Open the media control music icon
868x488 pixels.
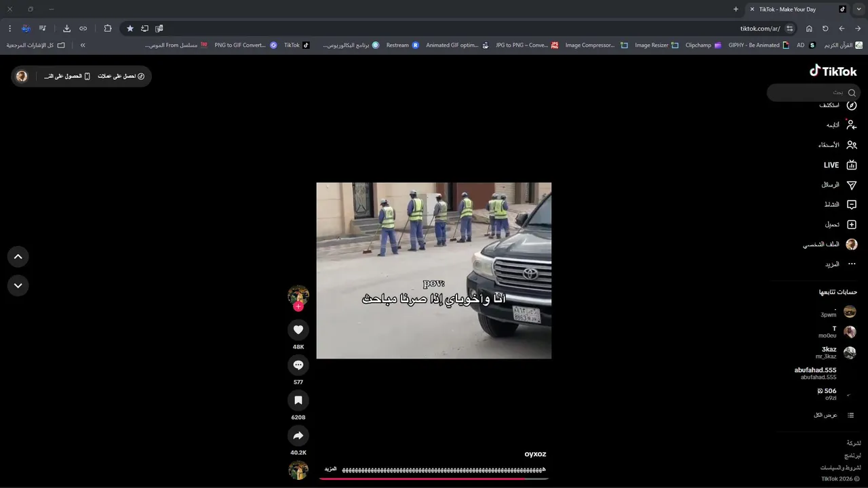[42, 28]
